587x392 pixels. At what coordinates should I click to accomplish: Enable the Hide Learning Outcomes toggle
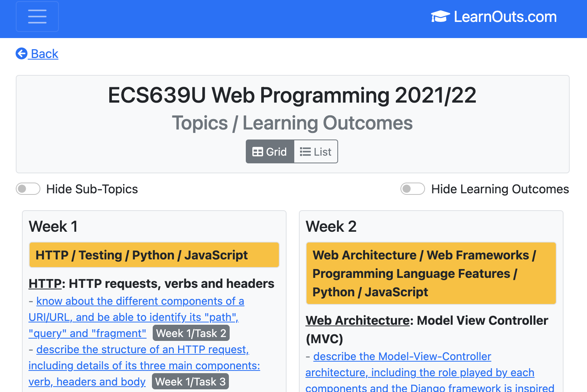(x=412, y=189)
